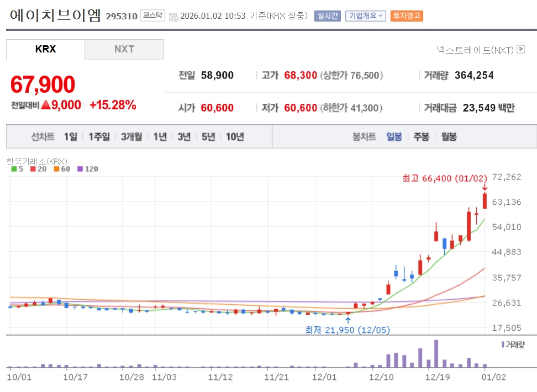Switch to 월봉 monthly candle chart
This screenshot has height=392, width=537.
tap(449, 137)
